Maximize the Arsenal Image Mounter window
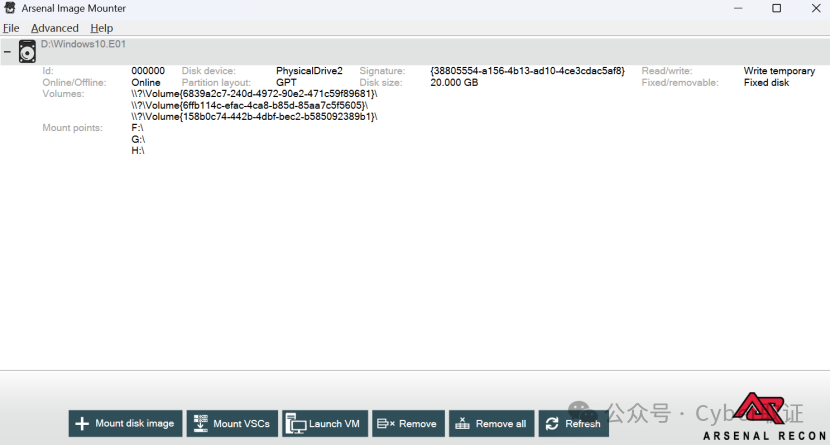 click(777, 8)
